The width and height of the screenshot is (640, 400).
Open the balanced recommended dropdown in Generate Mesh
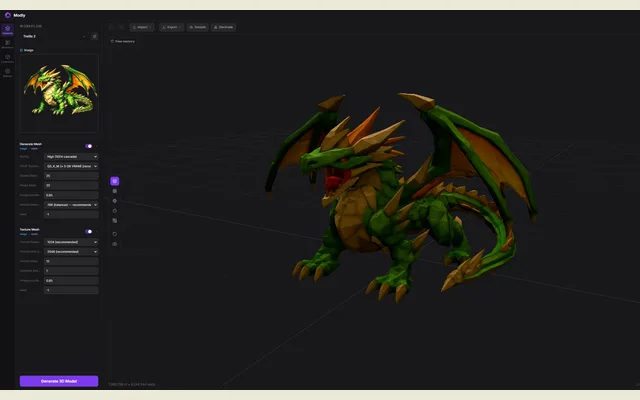click(x=71, y=205)
